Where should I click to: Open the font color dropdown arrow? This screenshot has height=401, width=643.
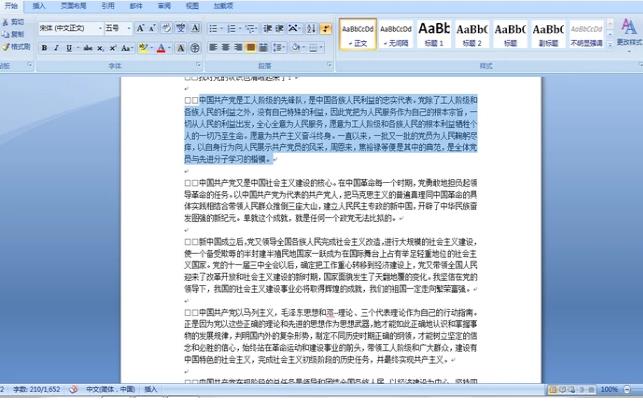(169, 48)
